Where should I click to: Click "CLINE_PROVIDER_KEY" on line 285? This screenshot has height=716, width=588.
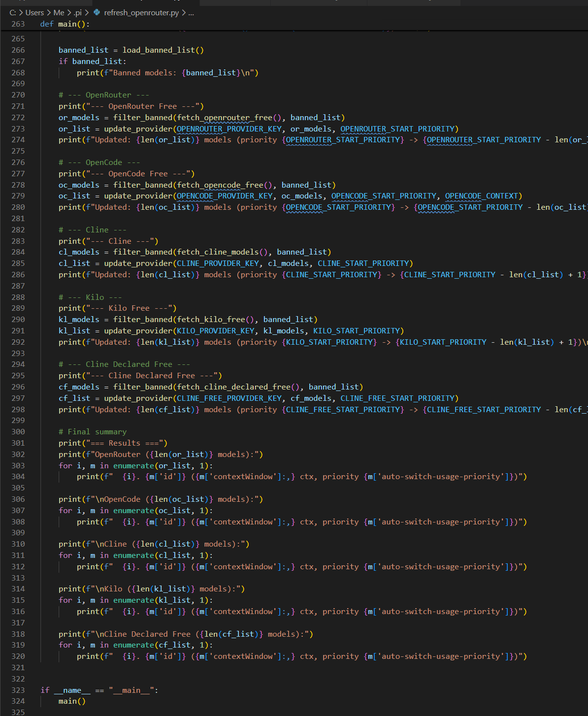click(218, 263)
